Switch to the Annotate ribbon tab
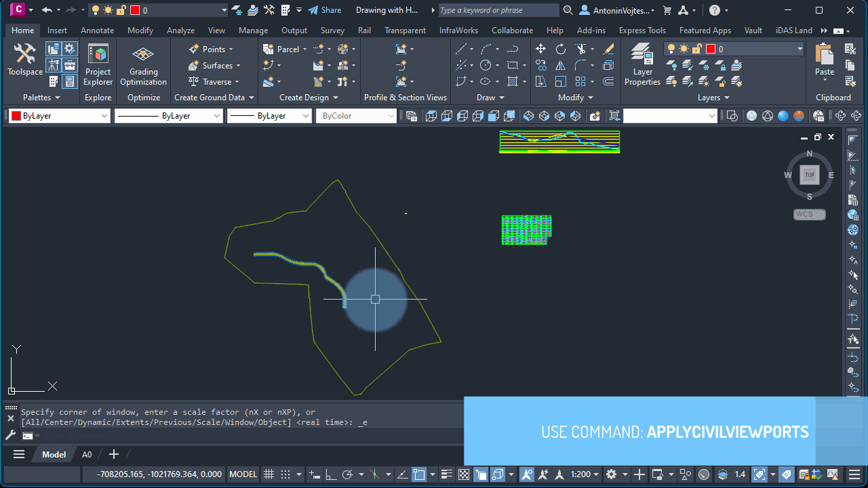This screenshot has width=868, height=488. click(97, 30)
